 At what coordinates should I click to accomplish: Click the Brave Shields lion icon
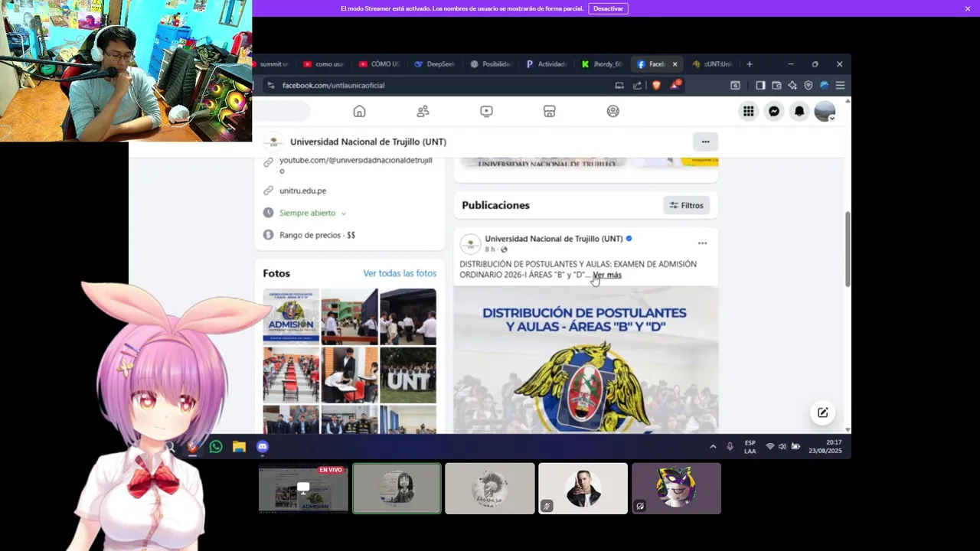coord(656,85)
